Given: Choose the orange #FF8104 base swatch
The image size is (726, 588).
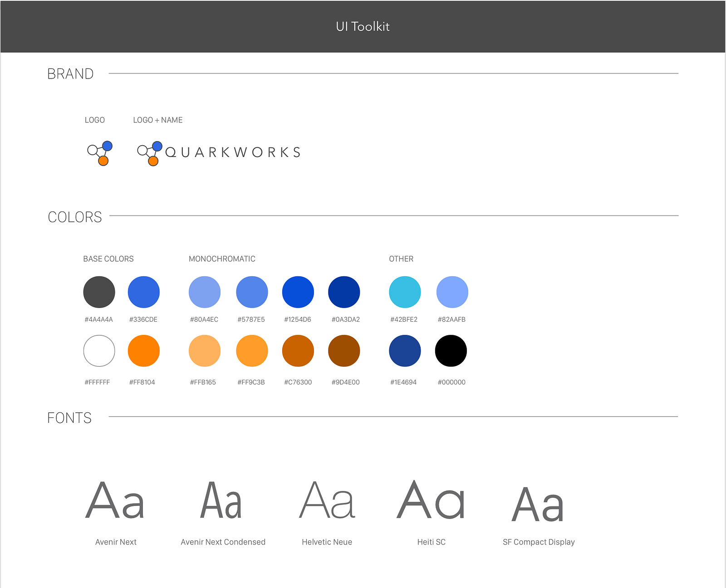Looking at the screenshot, I should 144,351.
